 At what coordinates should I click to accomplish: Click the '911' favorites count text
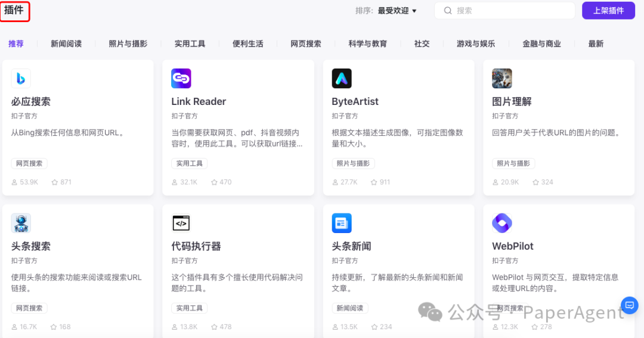coord(385,182)
